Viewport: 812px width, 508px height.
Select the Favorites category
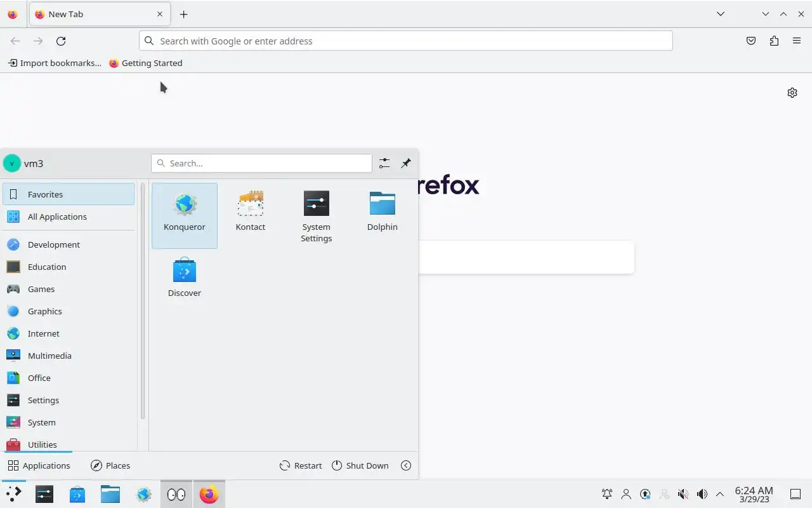[x=69, y=194]
